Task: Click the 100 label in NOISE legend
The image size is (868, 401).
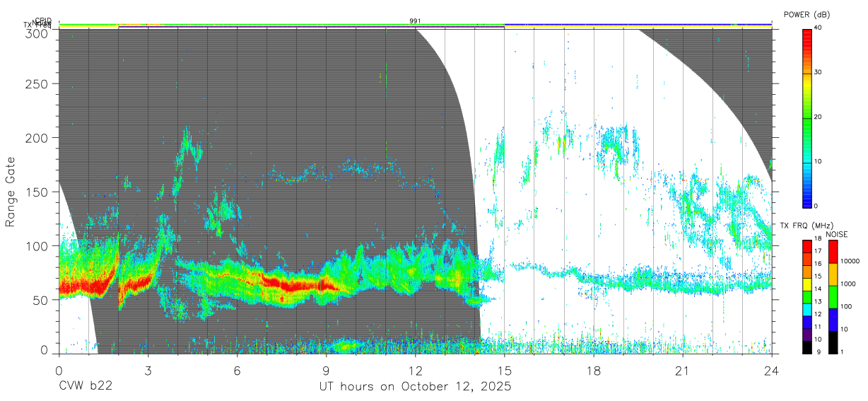Action: 846,306
